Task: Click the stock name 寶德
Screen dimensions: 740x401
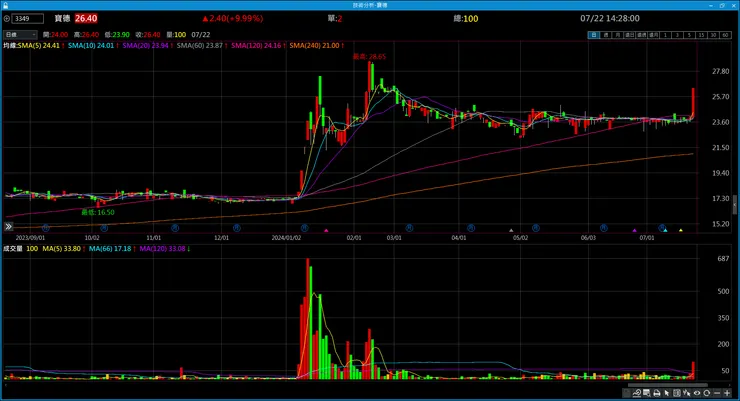Action: (62, 18)
